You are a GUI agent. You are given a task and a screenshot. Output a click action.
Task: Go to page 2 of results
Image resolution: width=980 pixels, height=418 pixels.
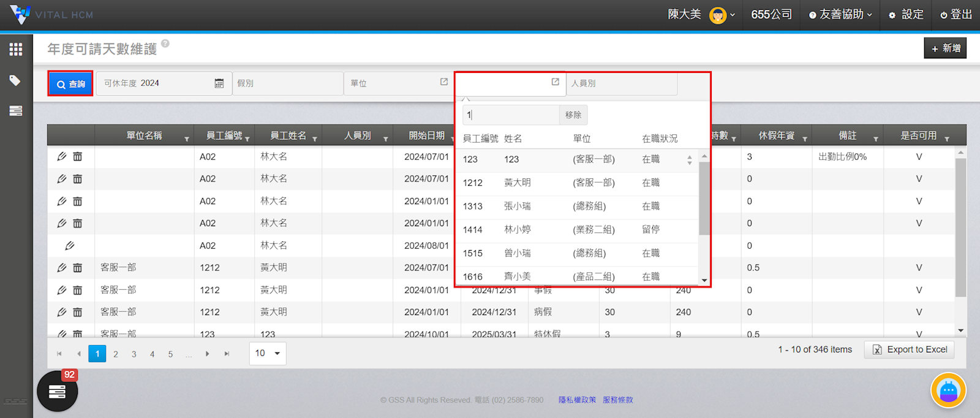pyautogui.click(x=116, y=354)
